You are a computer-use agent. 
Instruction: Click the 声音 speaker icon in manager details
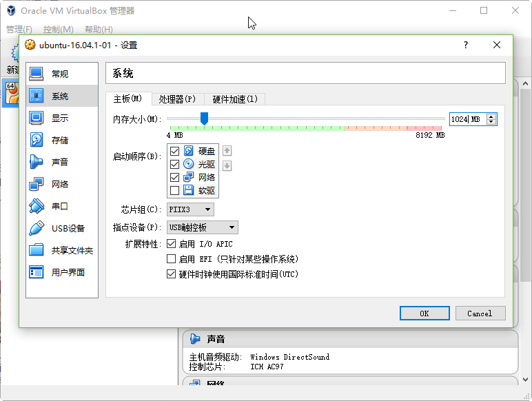pyautogui.click(x=195, y=338)
